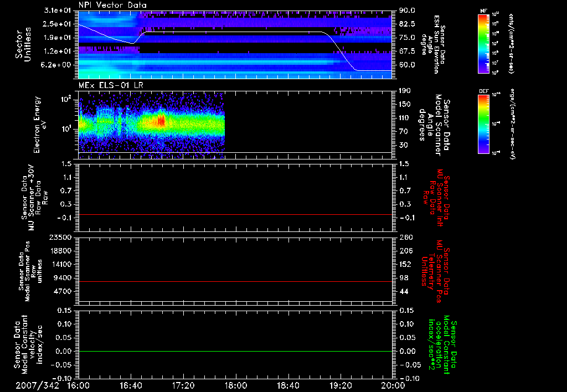Click the green constant velocity line
Image resolution: width=567 pixels, height=392 pixels.
pos(235,351)
